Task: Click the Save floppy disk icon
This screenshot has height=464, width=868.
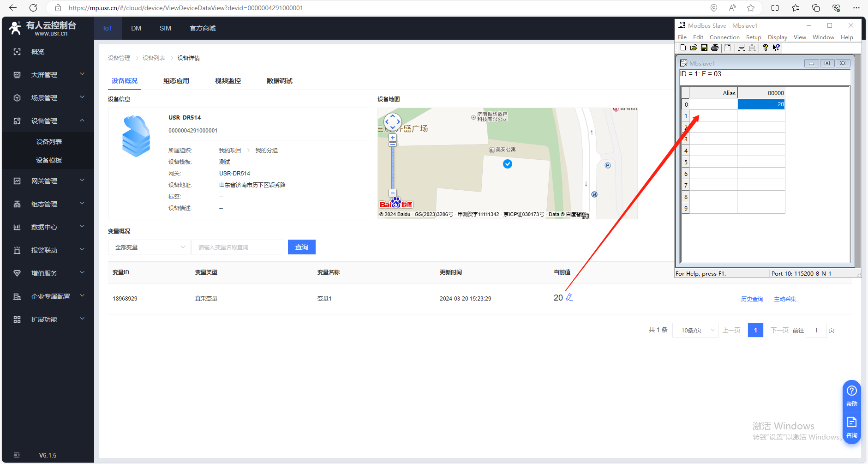Action: tap(704, 48)
